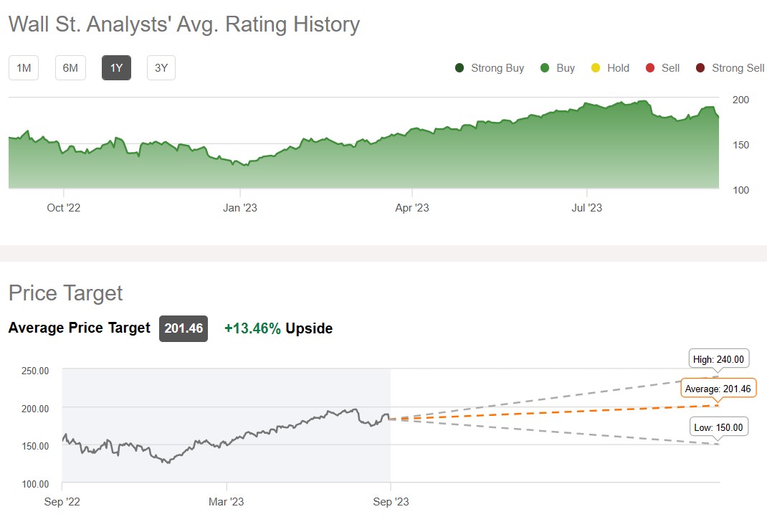Click the Strong Sell legend dot
767x532 pixels.
point(700,68)
